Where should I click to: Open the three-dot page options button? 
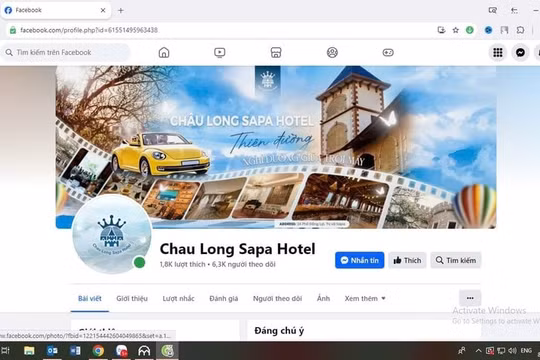coord(470,298)
